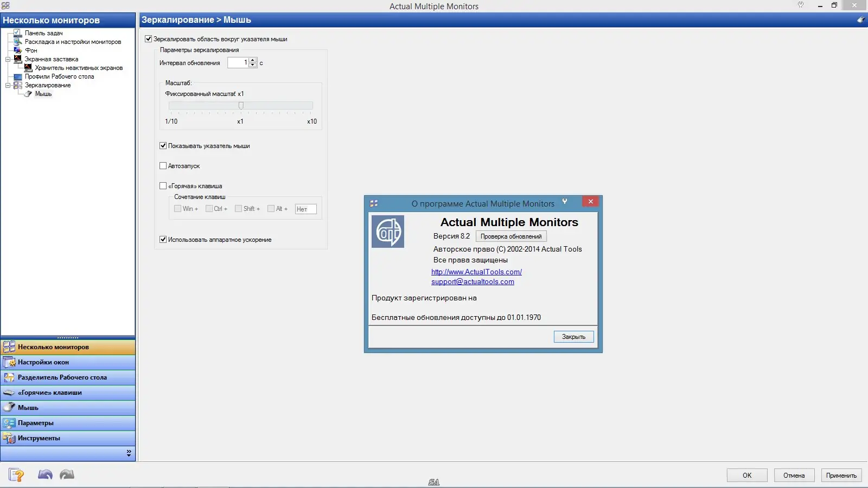Enable the «Горячая» клавиша checkbox
868x488 pixels.
click(x=163, y=186)
